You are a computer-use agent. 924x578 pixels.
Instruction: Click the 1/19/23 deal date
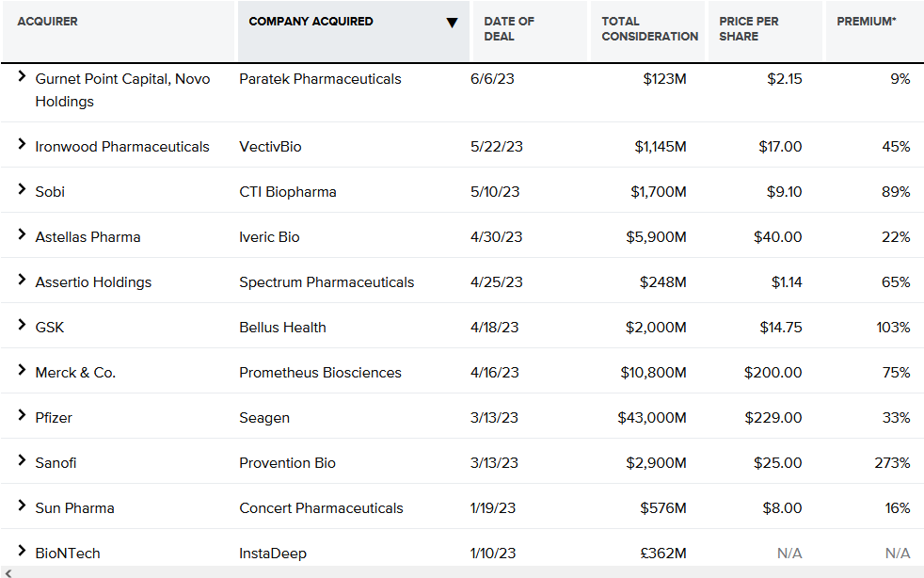pos(493,508)
